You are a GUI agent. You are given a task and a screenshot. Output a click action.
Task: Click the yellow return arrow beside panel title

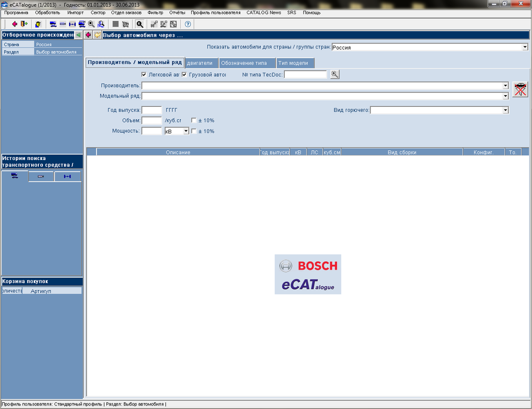[x=98, y=35]
